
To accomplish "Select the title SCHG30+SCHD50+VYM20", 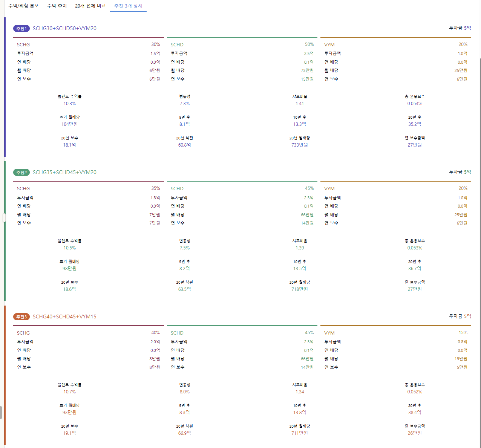I will [64, 29].
